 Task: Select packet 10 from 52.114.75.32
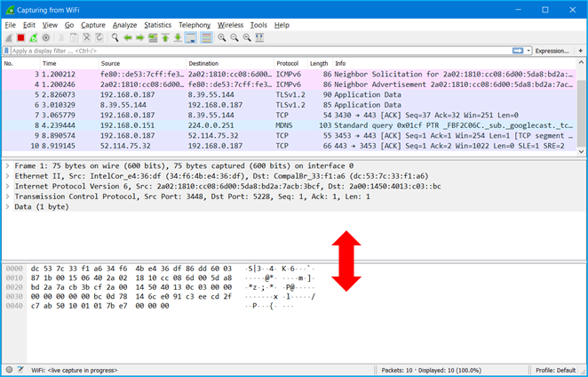click(x=290, y=146)
